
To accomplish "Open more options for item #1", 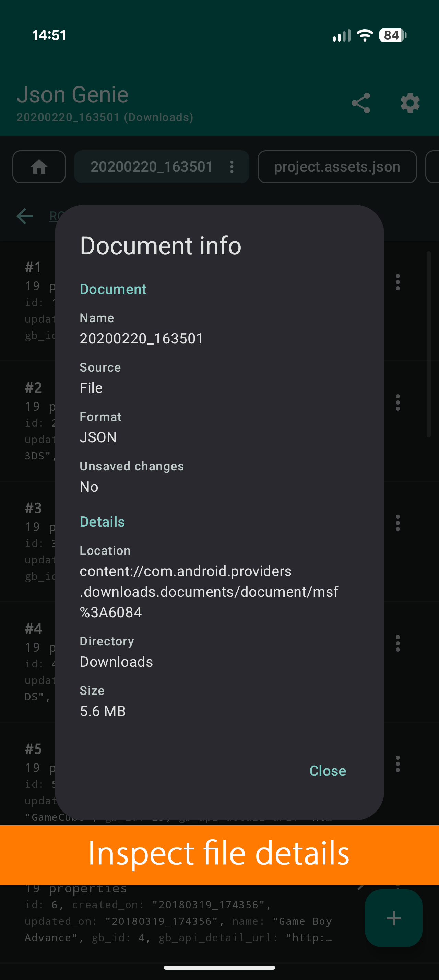I will 398,282.
